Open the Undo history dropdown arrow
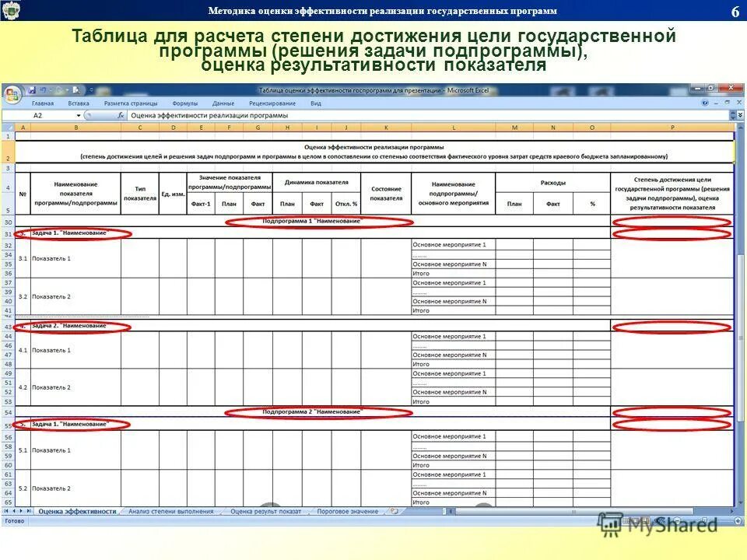Screen dimensions: 747x560 pyautogui.click(x=50, y=89)
